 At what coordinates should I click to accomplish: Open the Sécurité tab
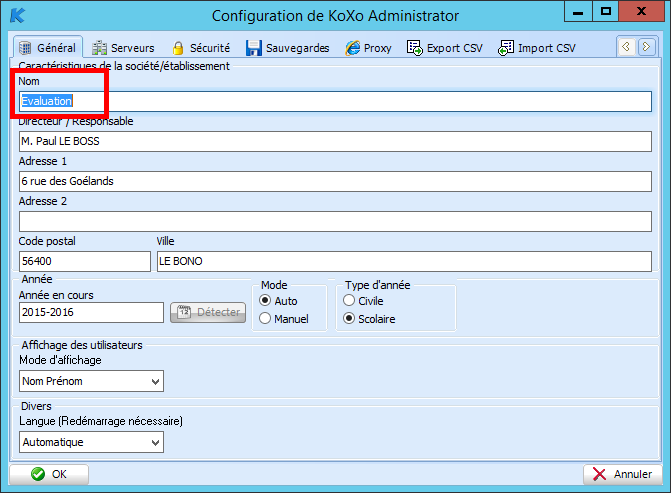coord(201,48)
